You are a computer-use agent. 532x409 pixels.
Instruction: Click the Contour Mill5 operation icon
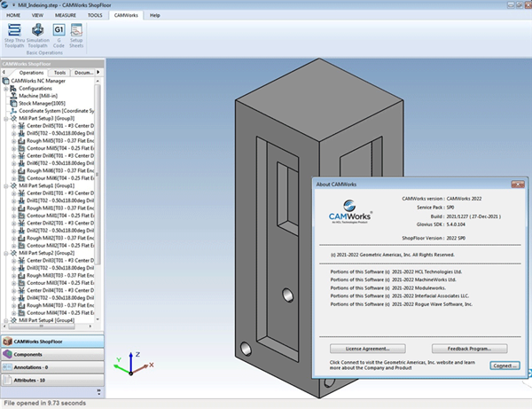point(21,148)
